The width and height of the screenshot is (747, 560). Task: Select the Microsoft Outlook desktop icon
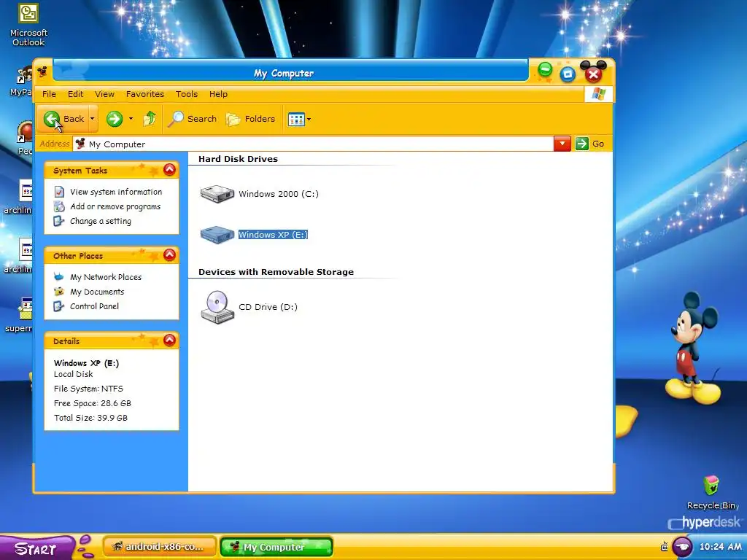tap(28, 25)
